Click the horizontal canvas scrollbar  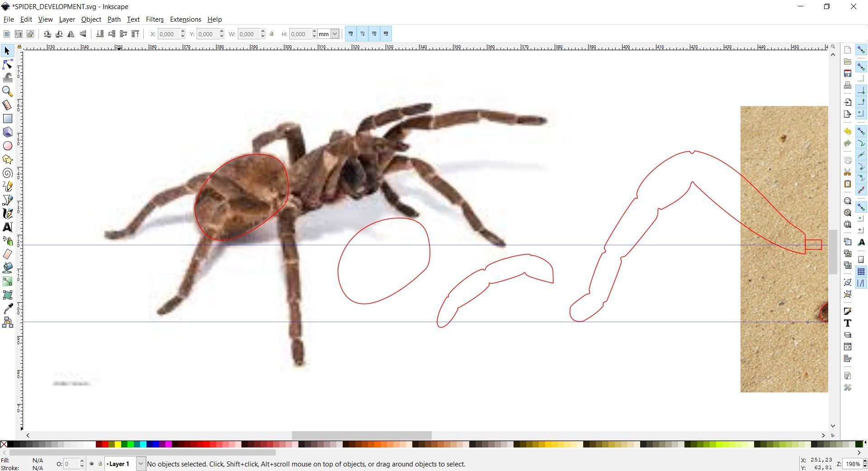(362, 436)
